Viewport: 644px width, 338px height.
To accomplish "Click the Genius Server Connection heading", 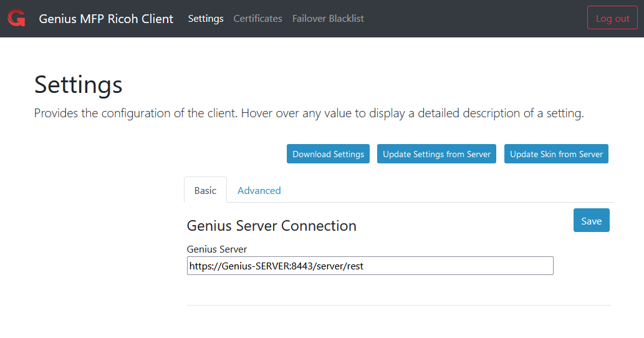I will coord(271,226).
